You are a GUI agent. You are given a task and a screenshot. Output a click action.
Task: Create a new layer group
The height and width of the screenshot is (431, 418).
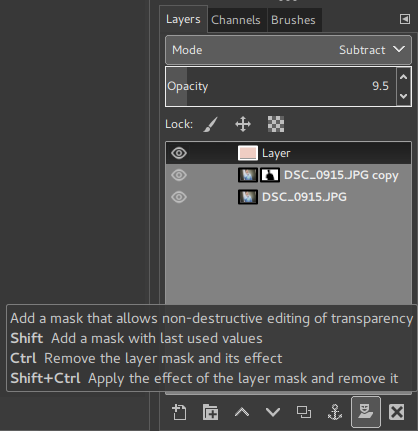[x=210, y=412]
